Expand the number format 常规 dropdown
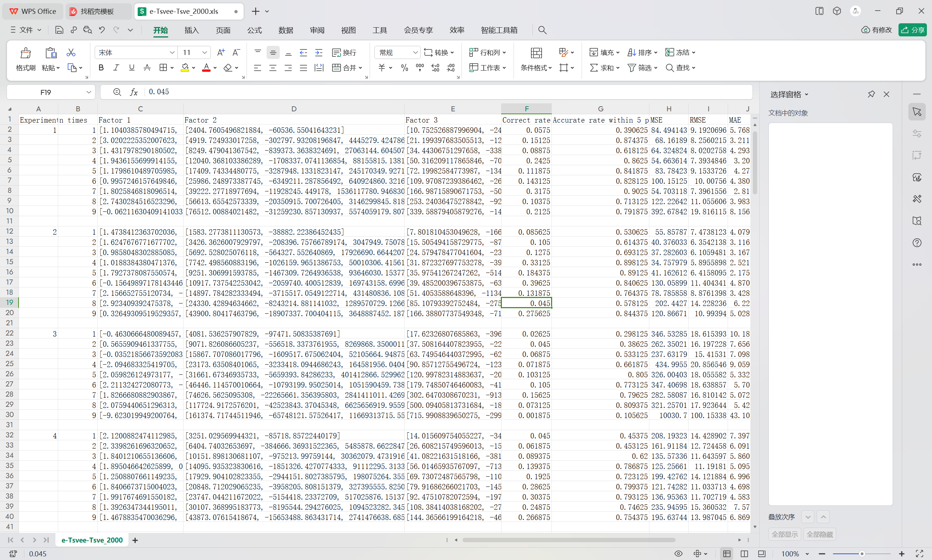 click(415, 52)
